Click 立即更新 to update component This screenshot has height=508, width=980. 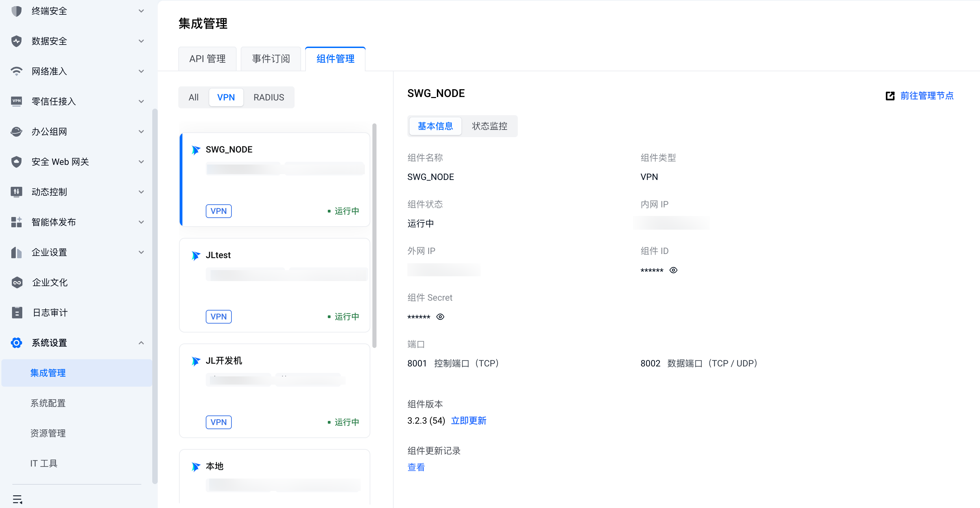pos(468,421)
